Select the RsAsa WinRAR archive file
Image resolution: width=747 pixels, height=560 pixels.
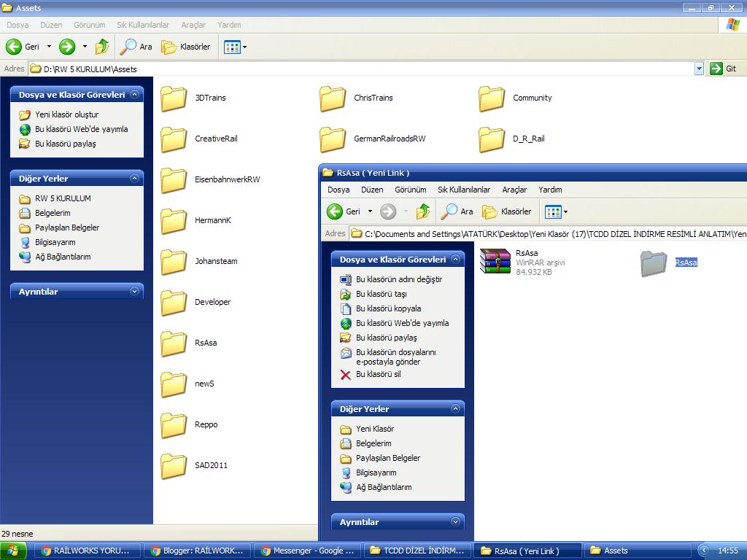(522, 262)
